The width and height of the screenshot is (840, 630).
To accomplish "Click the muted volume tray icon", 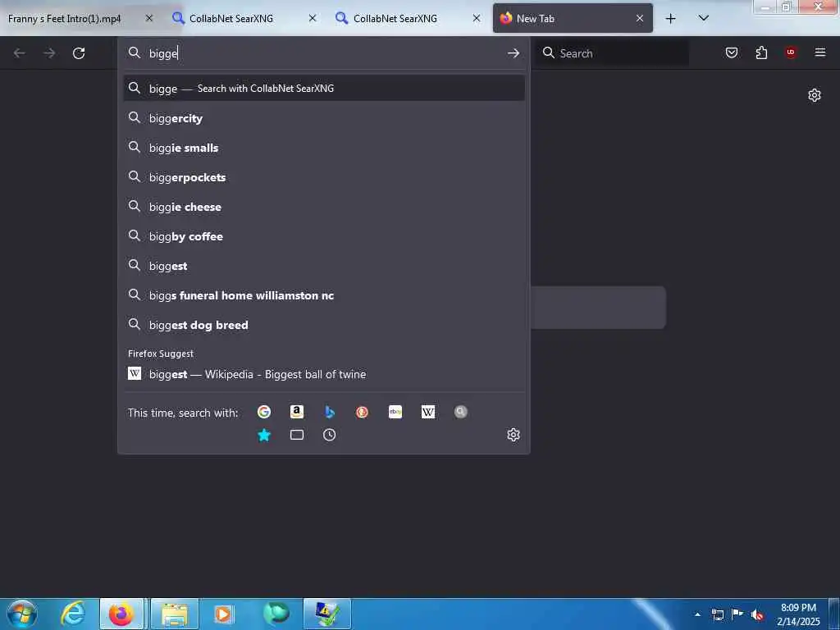I will (757, 614).
